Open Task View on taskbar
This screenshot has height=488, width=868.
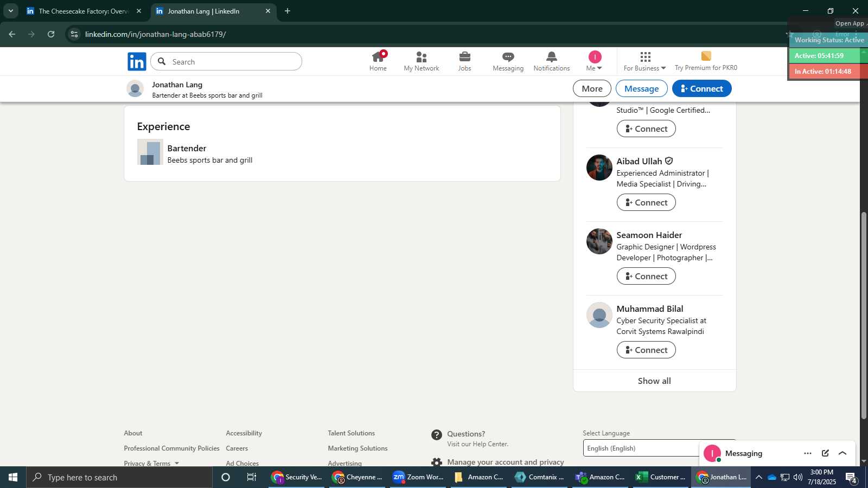[x=252, y=477]
